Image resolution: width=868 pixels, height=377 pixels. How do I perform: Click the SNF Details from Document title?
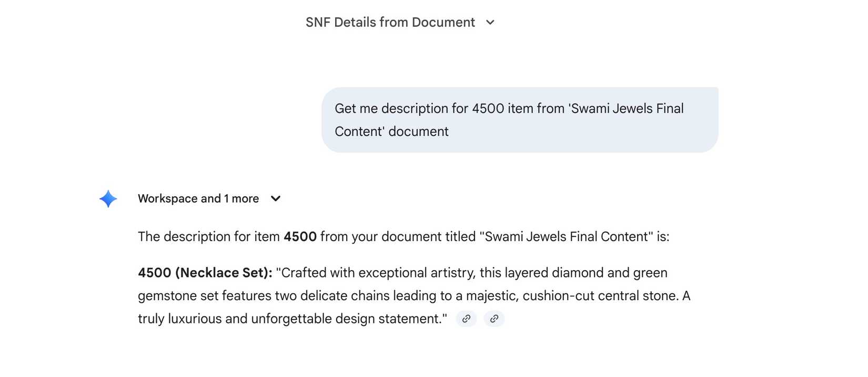coord(390,22)
